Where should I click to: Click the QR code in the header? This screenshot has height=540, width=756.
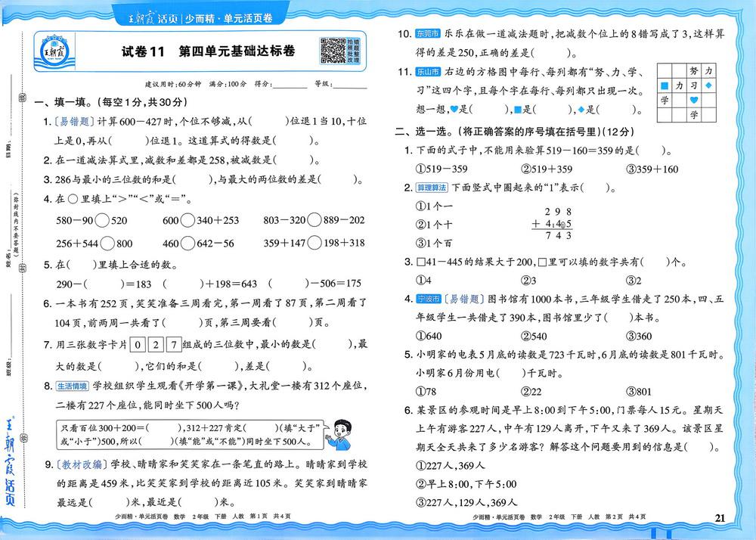pyautogui.click(x=333, y=50)
